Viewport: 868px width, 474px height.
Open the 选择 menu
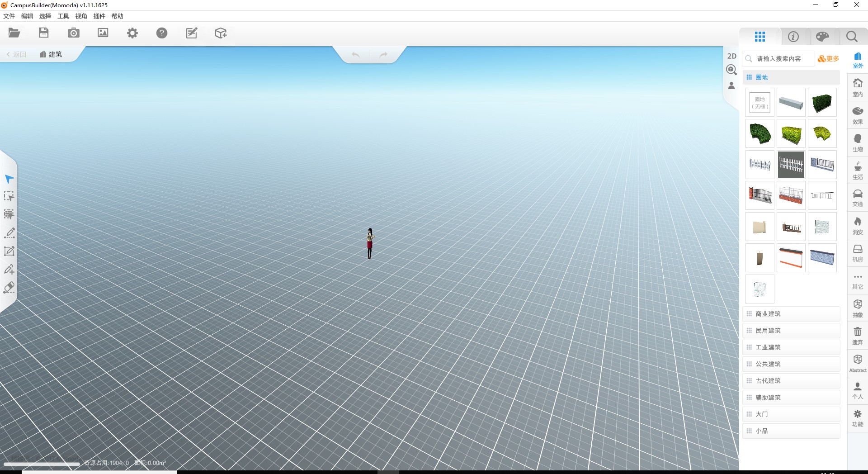tap(45, 16)
